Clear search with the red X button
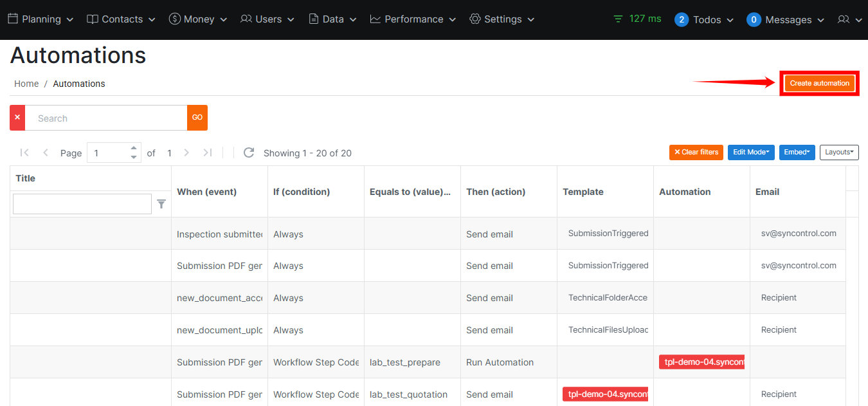Image resolution: width=868 pixels, height=406 pixels. click(17, 118)
